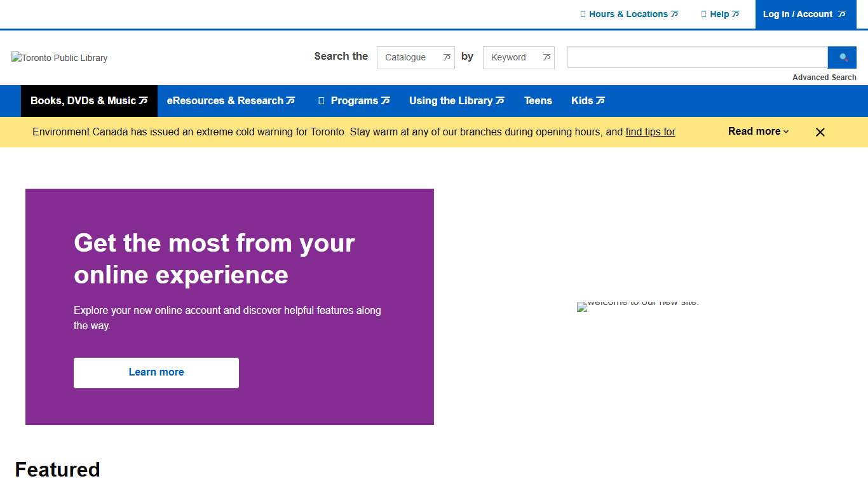
Task: Open the Log In / Account menu
Action: pyautogui.click(x=804, y=14)
